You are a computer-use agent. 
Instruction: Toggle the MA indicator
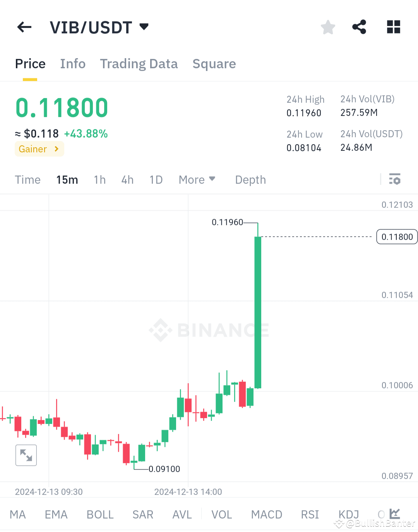tap(17, 514)
